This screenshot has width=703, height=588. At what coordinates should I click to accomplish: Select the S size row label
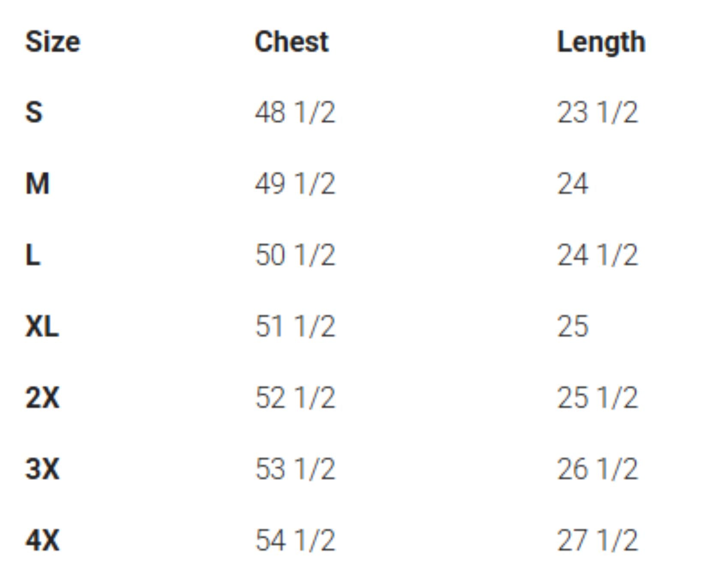click(34, 113)
